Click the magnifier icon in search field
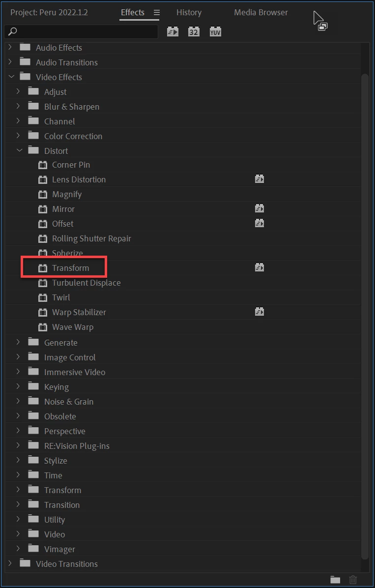Screen dimensions: 375x588 coord(12,31)
